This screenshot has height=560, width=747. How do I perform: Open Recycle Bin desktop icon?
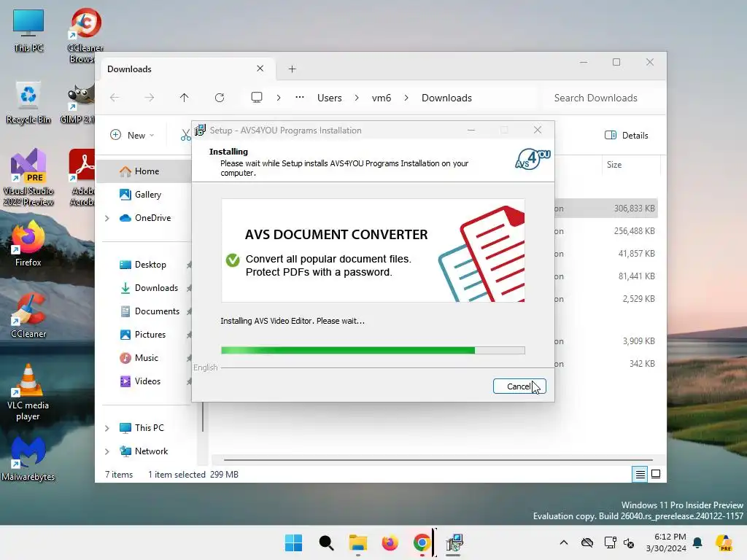[x=28, y=103]
